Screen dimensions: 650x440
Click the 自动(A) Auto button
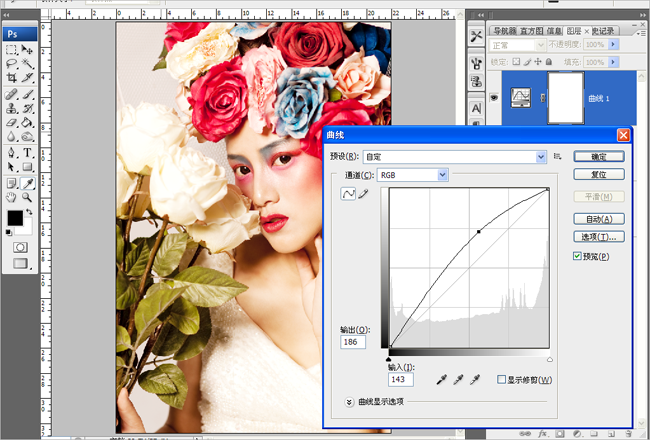pos(599,219)
